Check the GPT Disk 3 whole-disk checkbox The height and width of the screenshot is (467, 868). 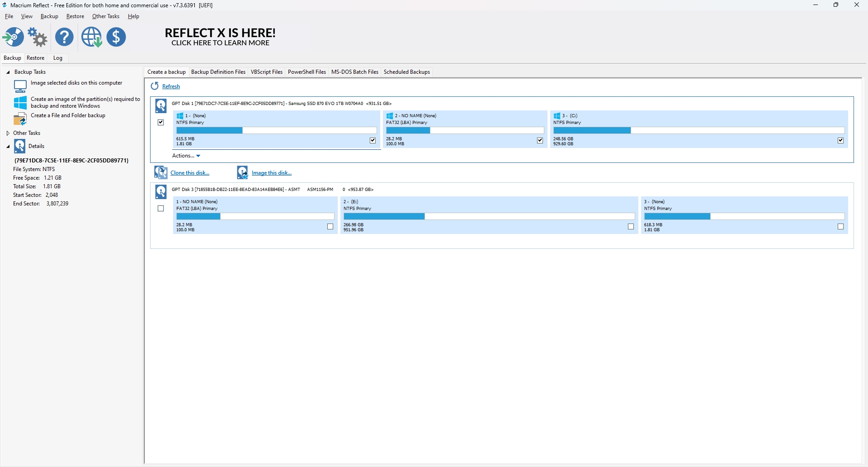[161, 209]
